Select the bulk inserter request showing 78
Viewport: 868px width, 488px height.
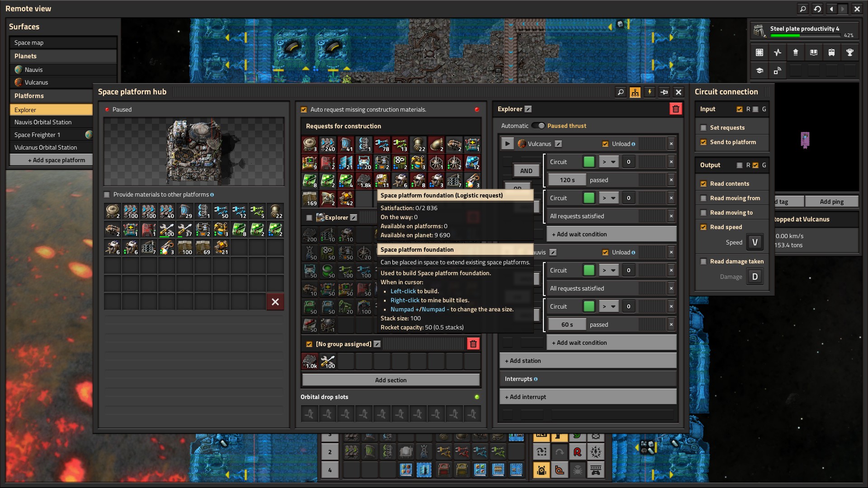(382, 145)
